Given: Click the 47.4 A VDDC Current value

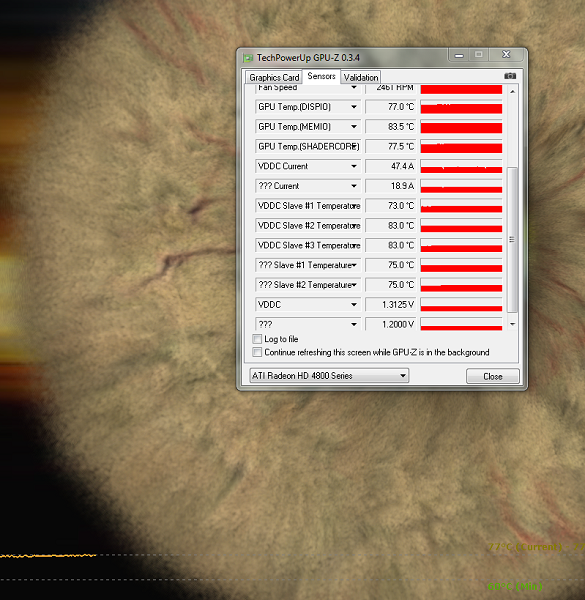Looking at the screenshot, I should pyautogui.click(x=391, y=166).
